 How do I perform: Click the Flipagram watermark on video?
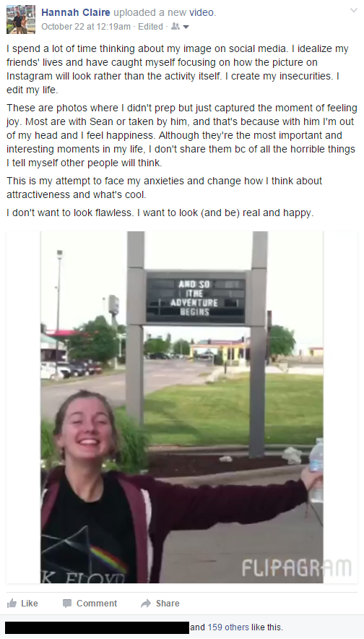point(296,567)
